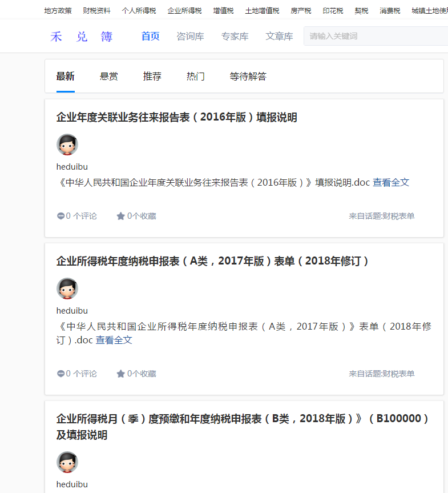The image size is (448, 493).
Task: Click avatar on the A类 2017年版 post
Action: click(x=67, y=288)
